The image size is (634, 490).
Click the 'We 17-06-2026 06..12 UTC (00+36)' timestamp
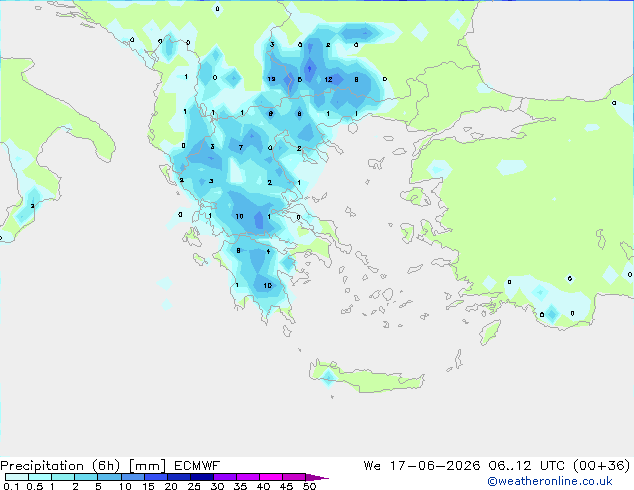pyautogui.click(x=497, y=466)
